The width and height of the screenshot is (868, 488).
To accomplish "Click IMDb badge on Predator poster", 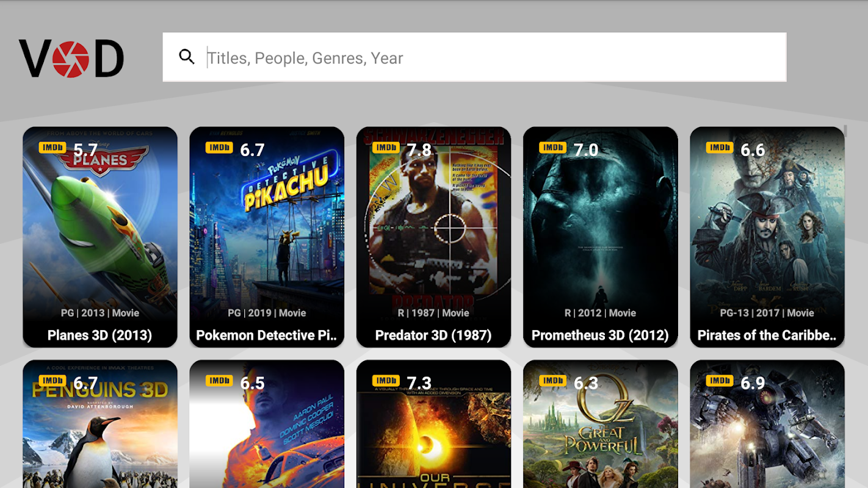I will [x=386, y=148].
